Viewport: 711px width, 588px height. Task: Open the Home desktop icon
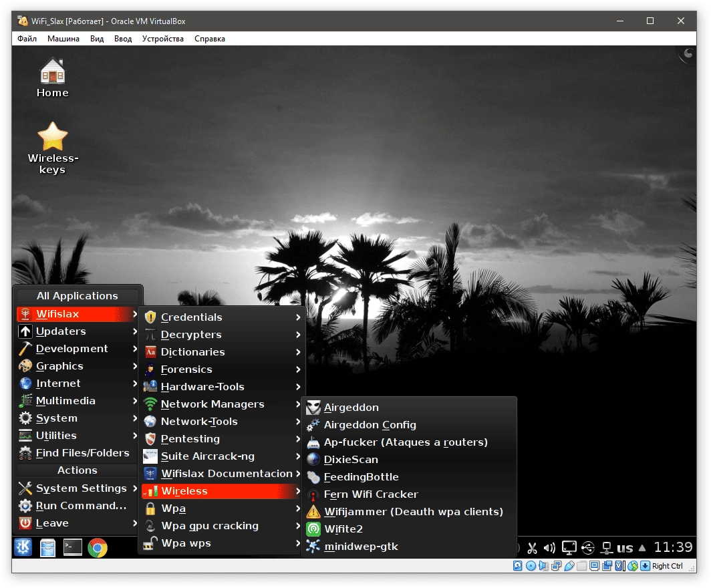pos(53,78)
